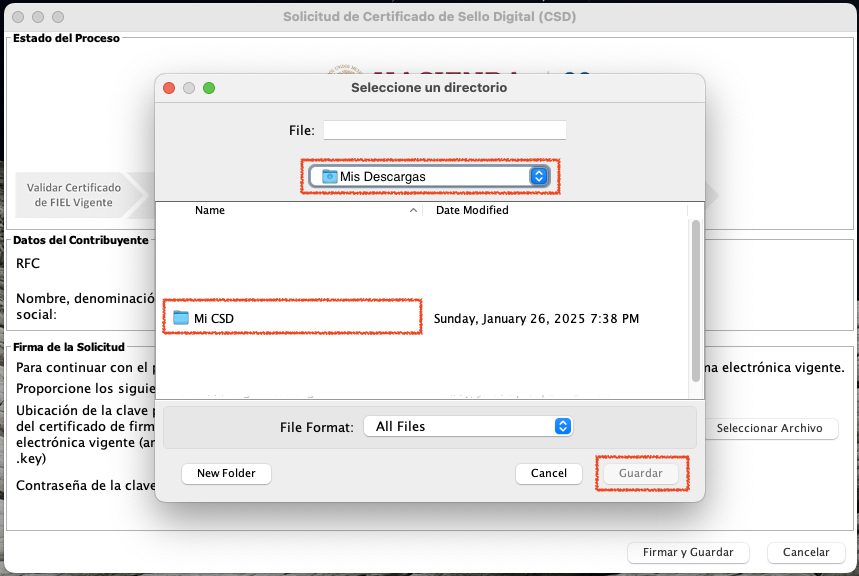Click the file list vertical scrollbar
This screenshot has height=576, width=859.
pos(696,300)
